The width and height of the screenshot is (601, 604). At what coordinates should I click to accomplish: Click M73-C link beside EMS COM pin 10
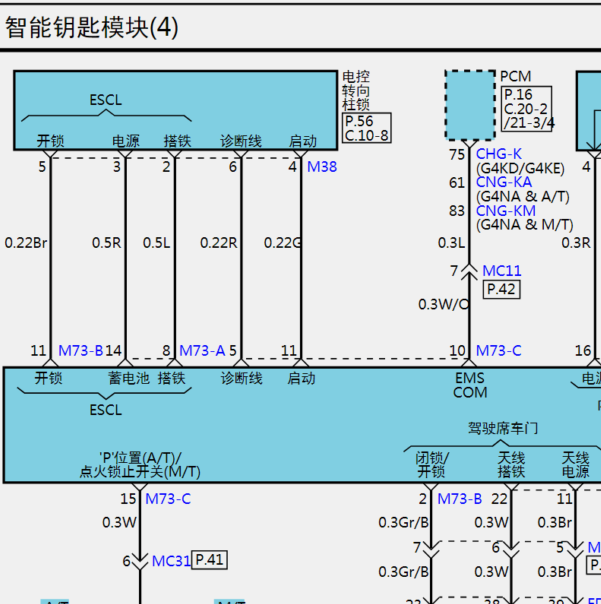[499, 351]
